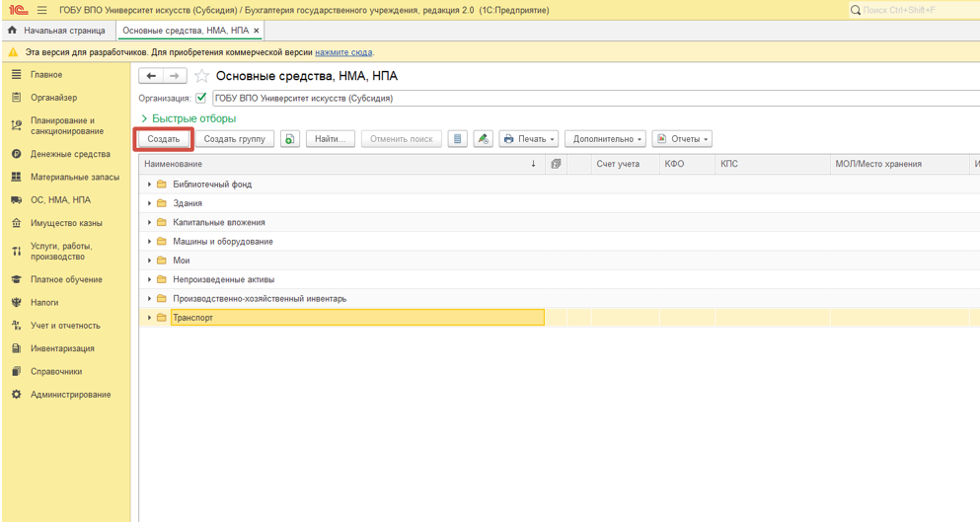Click the Главное sidebar icon
The width and height of the screenshot is (980, 522).
[16, 74]
